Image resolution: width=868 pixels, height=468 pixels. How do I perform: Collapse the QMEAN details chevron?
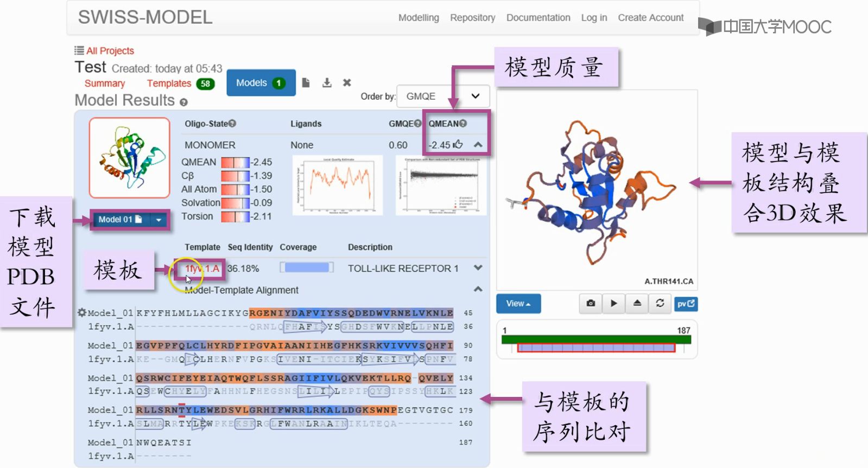click(x=478, y=145)
